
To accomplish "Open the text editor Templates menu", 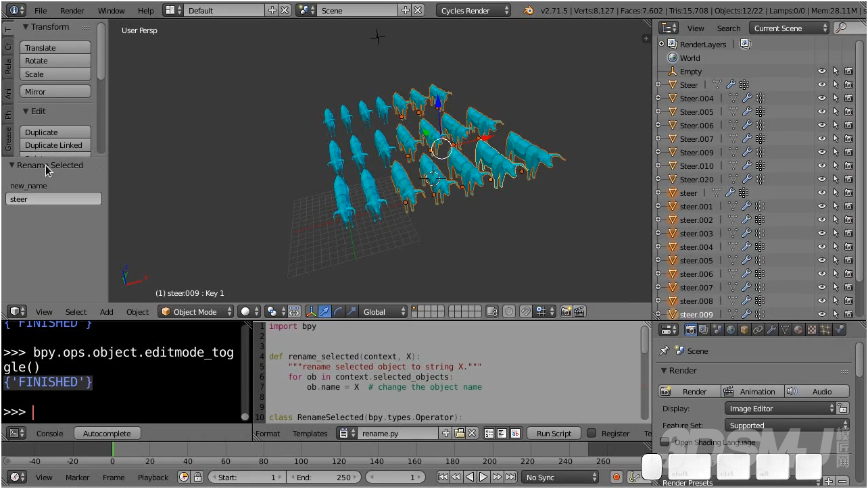I will coord(310,433).
